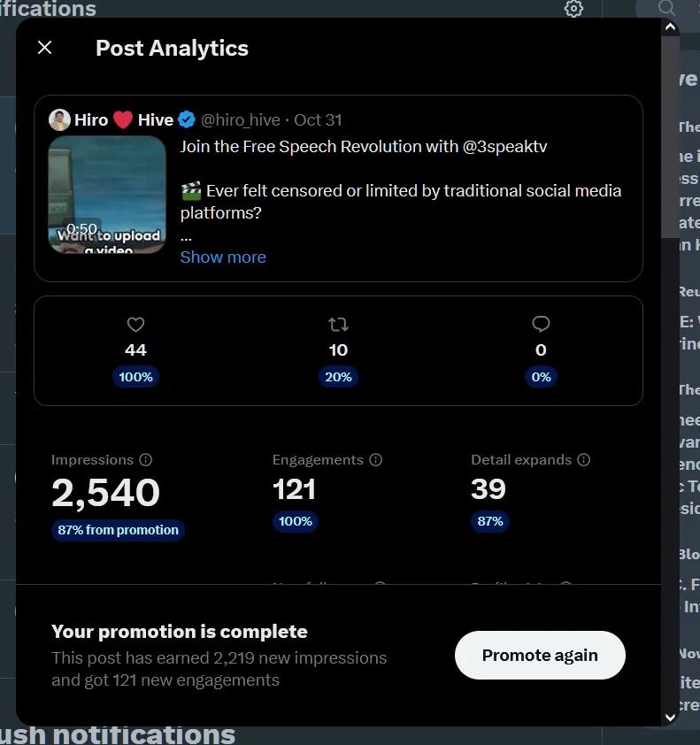Click the likes heart icon
The width and height of the screenshot is (700, 745).
[x=135, y=325]
